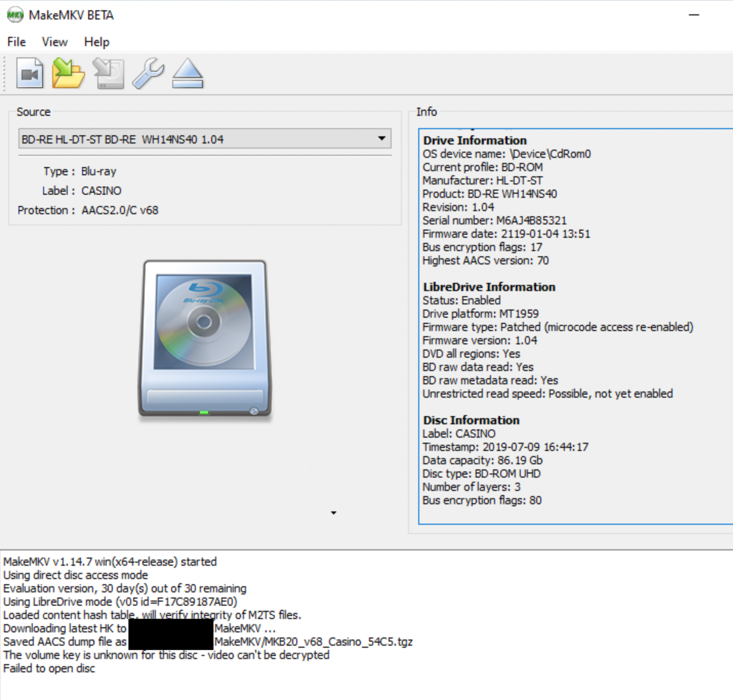Click 'Current profile: BD-ROM' line

482,167
